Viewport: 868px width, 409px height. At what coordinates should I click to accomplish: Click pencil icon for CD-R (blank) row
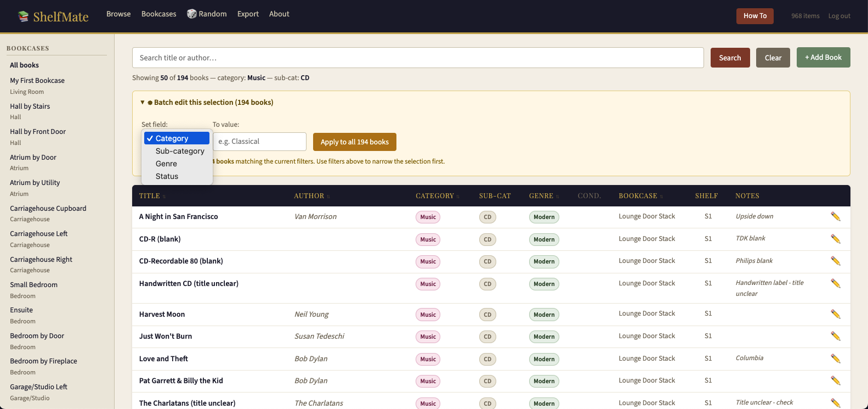(835, 239)
